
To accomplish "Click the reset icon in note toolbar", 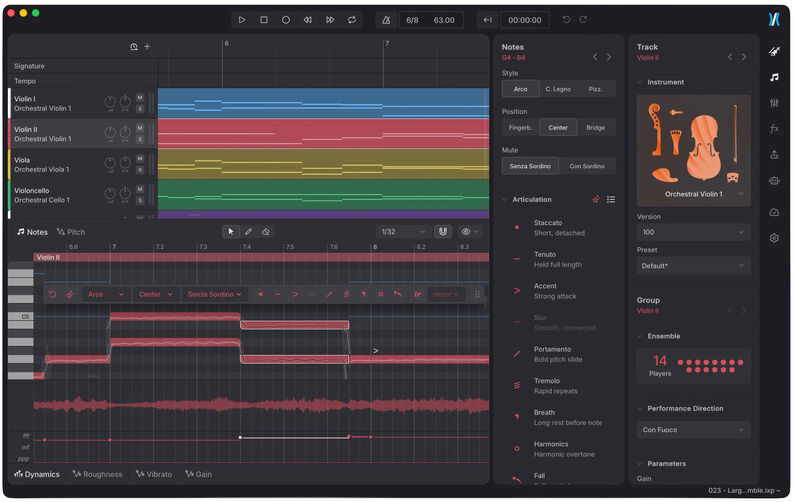I will tap(53, 294).
